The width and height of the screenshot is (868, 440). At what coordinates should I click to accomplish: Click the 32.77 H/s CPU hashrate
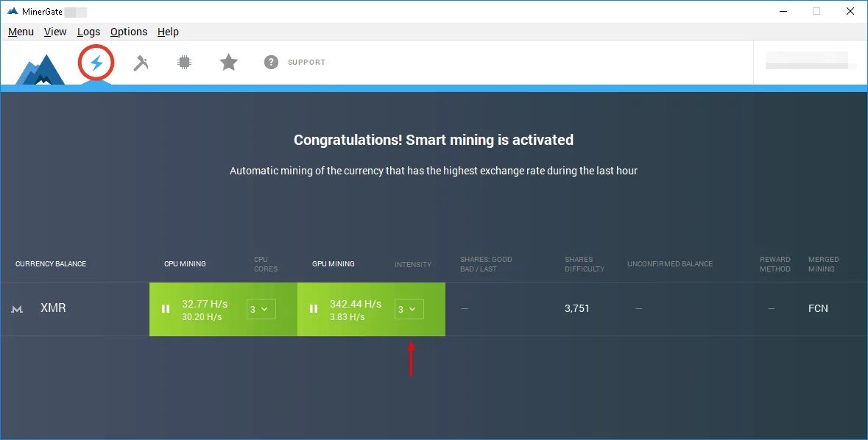[205, 304]
